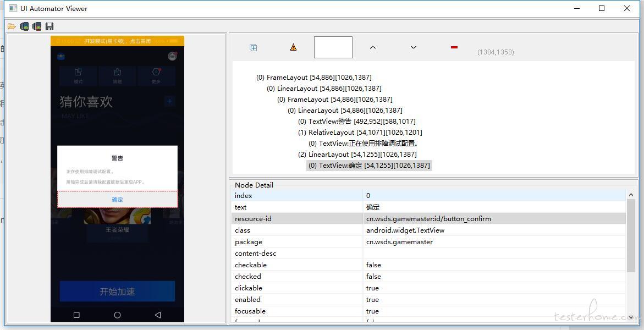This screenshot has height=330, width=644.
Task: Open a saved screenshot via the folder icon
Action: pos(12,26)
